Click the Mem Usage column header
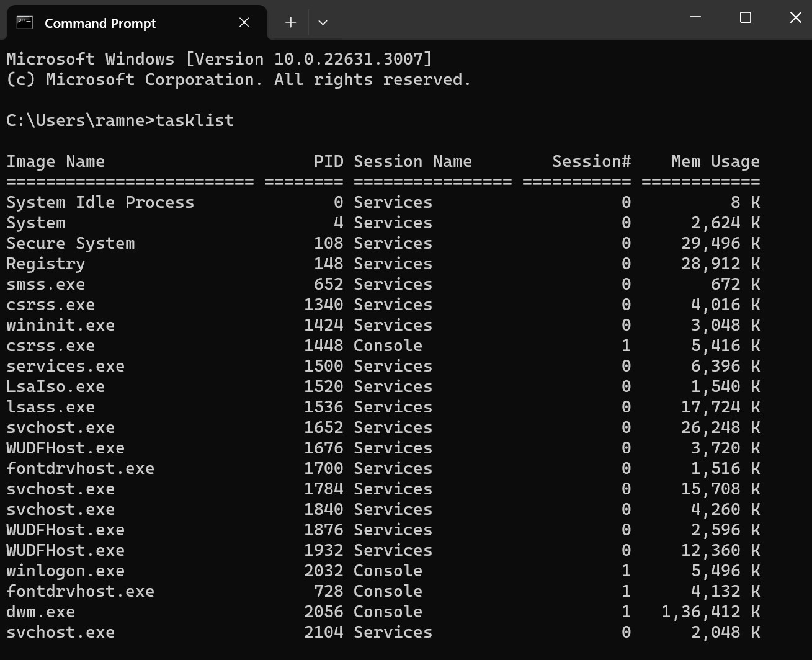The height and width of the screenshot is (660, 812). 716,161
